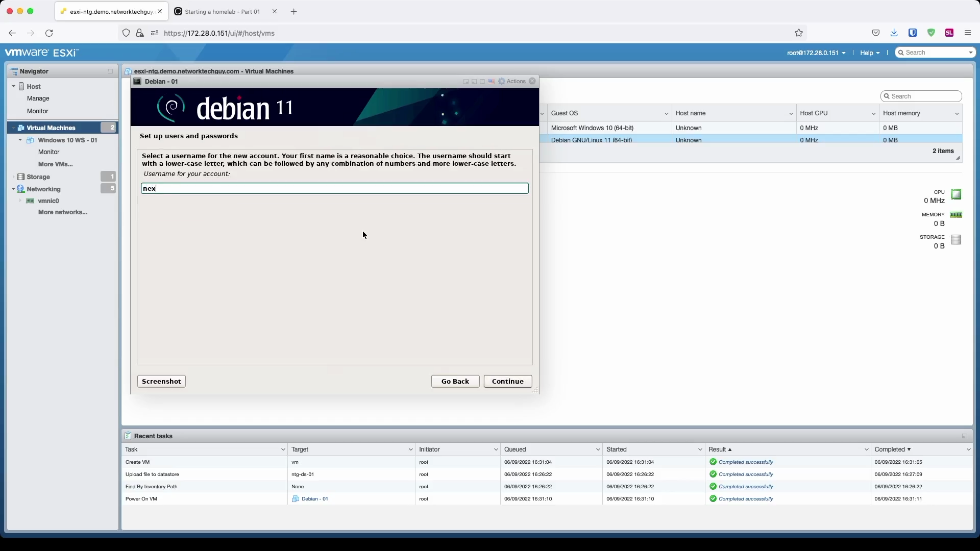
Task: Click the Screenshot button in Debian installer
Action: pos(161,382)
